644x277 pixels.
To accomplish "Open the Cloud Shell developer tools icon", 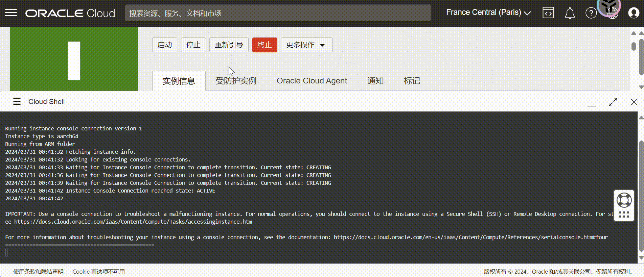I will click(548, 13).
